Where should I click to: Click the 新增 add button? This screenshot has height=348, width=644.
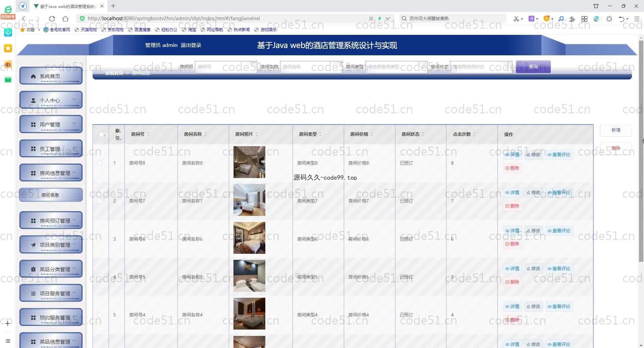(x=615, y=130)
